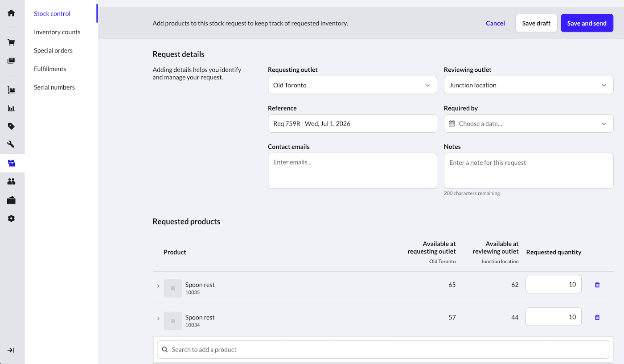Open Special orders section

click(53, 50)
